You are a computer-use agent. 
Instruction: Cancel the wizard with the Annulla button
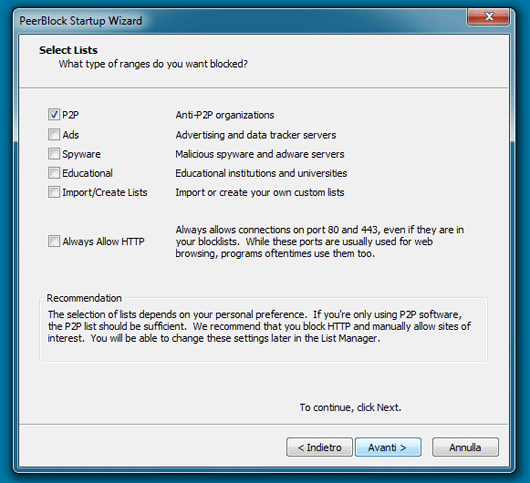coord(465,447)
